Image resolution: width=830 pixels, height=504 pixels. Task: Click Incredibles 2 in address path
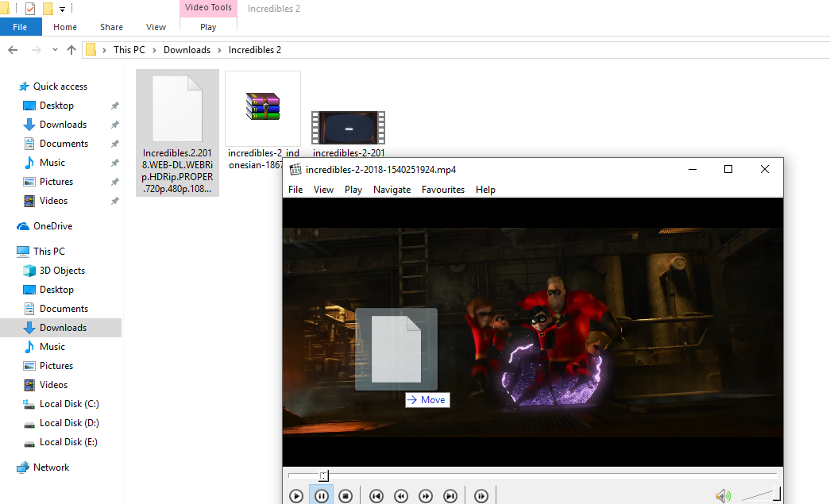click(255, 50)
